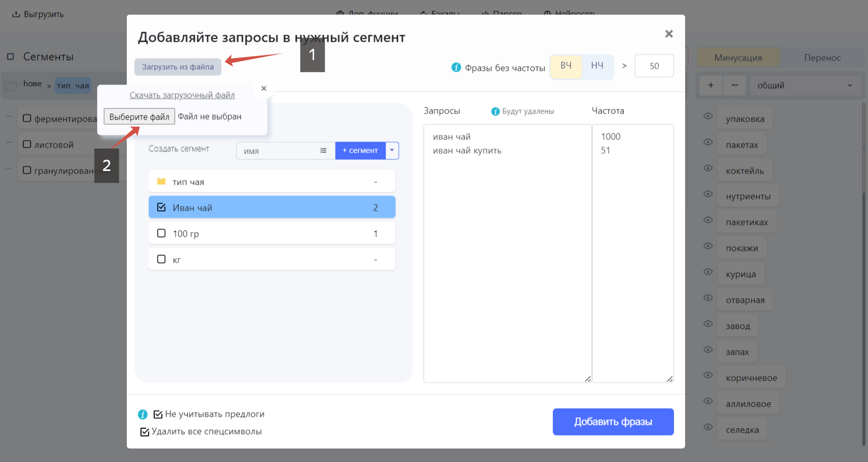Close the file upload popup
The height and width of the screenshot is (462, 868).
click(x=264, y=89)
